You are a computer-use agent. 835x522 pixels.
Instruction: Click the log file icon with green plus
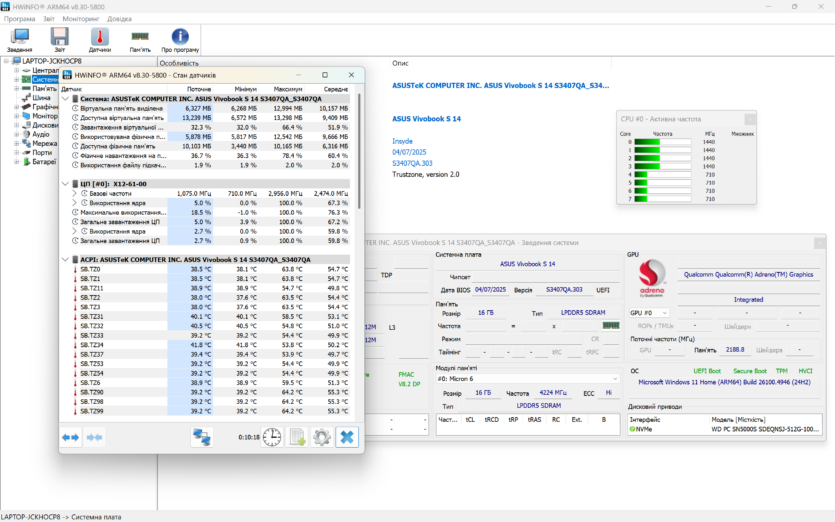point(297,437)
